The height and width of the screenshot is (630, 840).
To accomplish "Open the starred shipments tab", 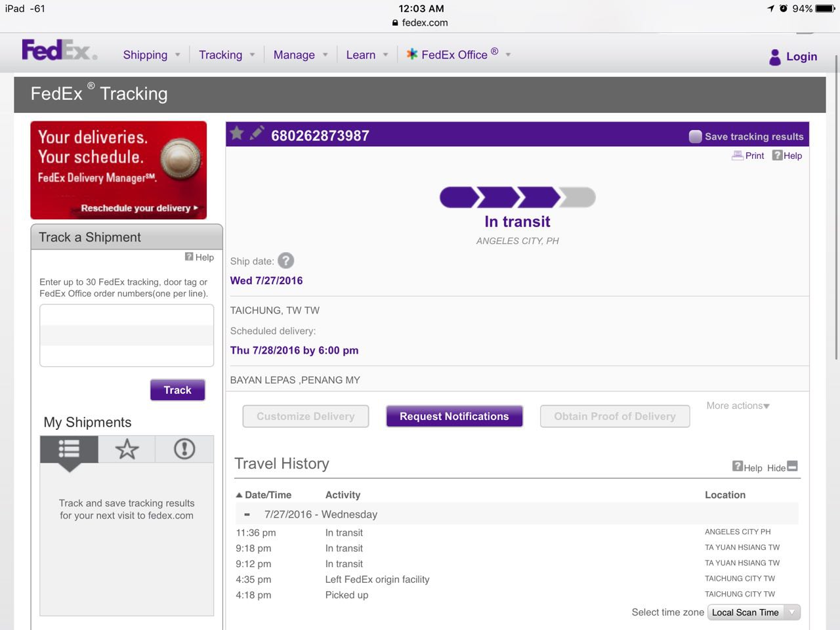I will 127,450.
